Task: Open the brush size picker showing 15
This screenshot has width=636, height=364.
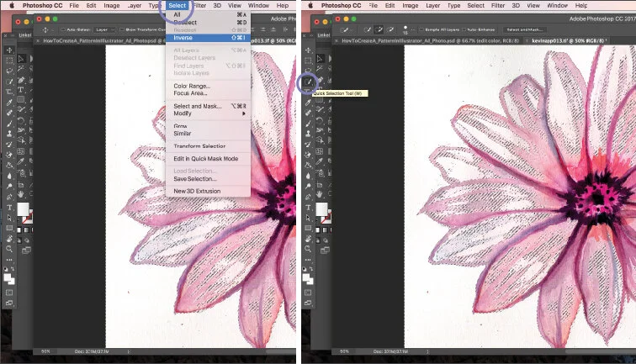Action: tap(405, 29)
